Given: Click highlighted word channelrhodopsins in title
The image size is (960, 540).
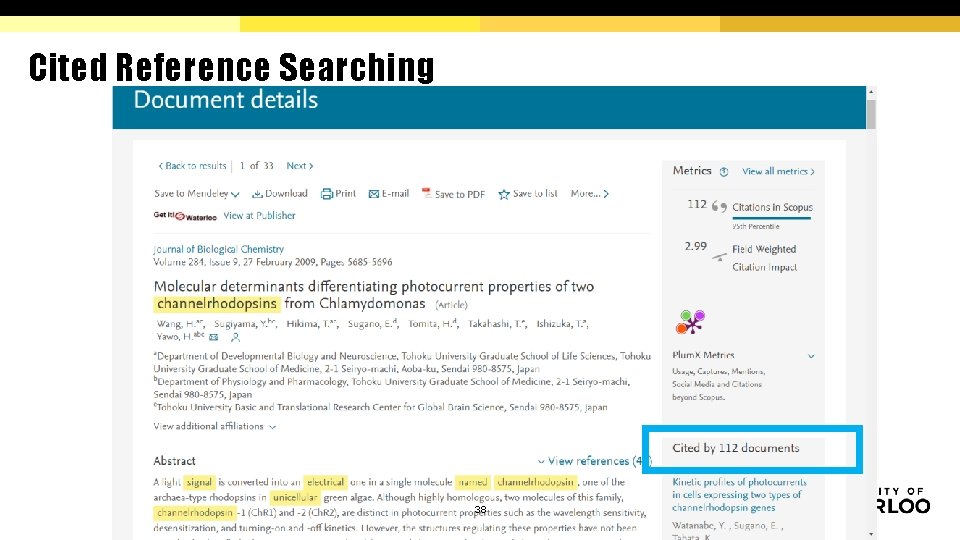Looking at the screenshot, I should point(217,304).
